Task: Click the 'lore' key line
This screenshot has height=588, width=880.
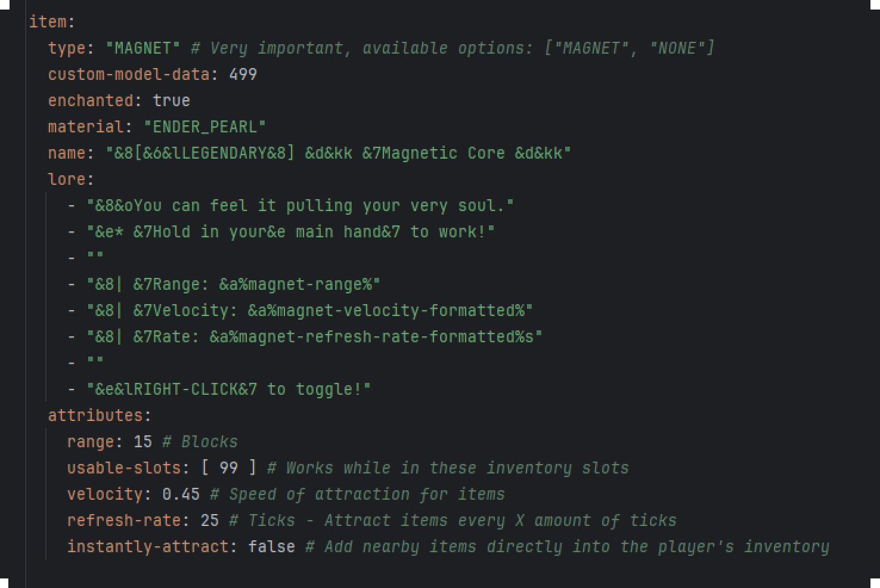Action: [67, 180]
